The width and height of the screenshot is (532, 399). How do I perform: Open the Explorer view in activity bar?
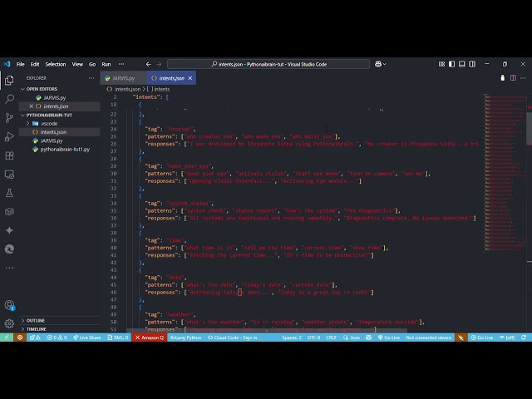pyautogui.click(x=9, y=81)
